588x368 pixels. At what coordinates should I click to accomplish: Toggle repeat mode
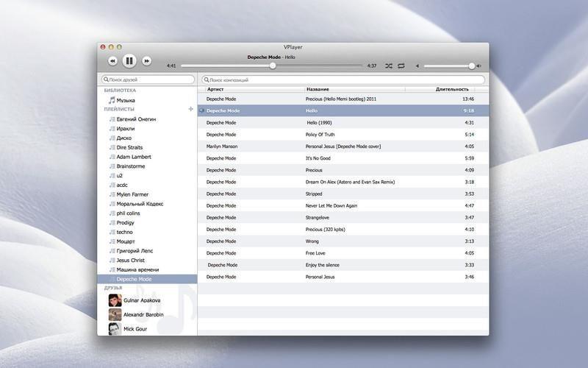pos(401,66)
